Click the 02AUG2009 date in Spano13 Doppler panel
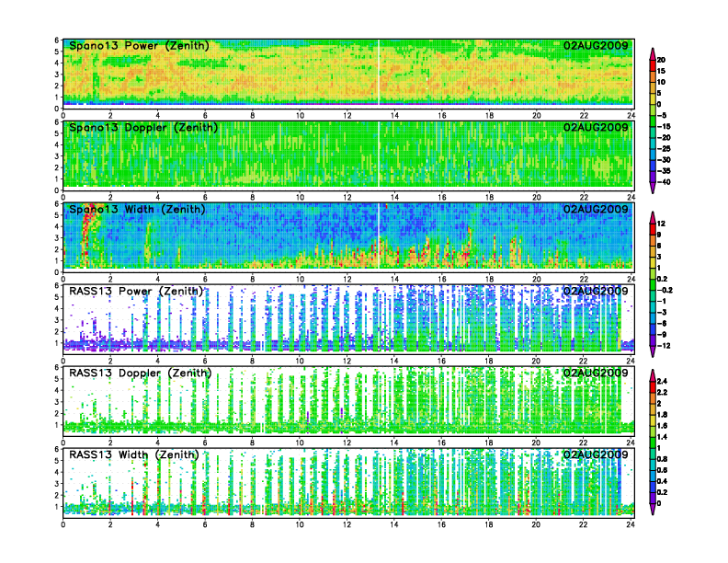Viewport: 728px width, 563px height. tap(596, 127)
